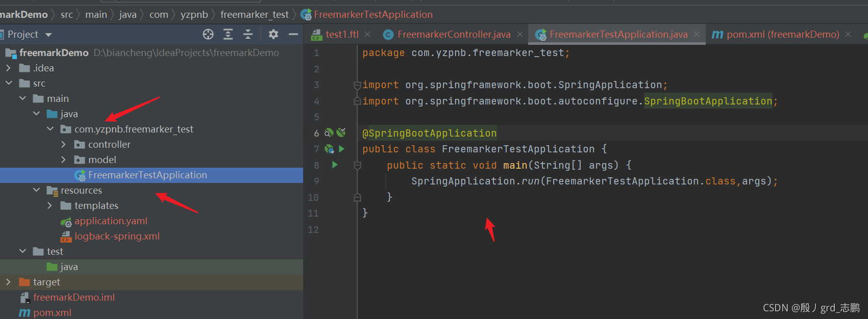Screen dimensions: 868x319
Task: Close the test1.ftl tab
Action: (x=367, y=34)
